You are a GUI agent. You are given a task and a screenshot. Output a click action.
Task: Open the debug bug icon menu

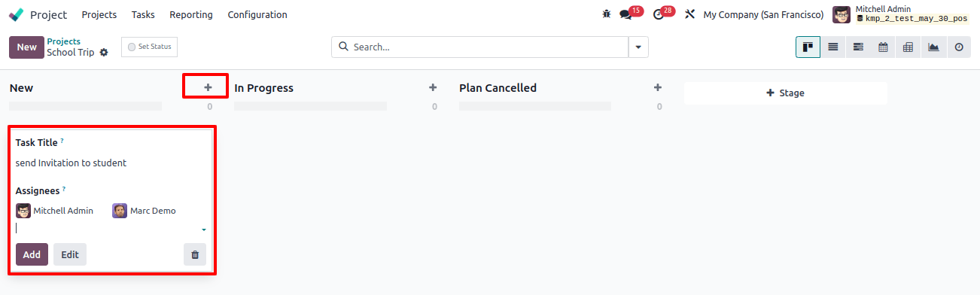pyautogui.click(x=607, y=14)
